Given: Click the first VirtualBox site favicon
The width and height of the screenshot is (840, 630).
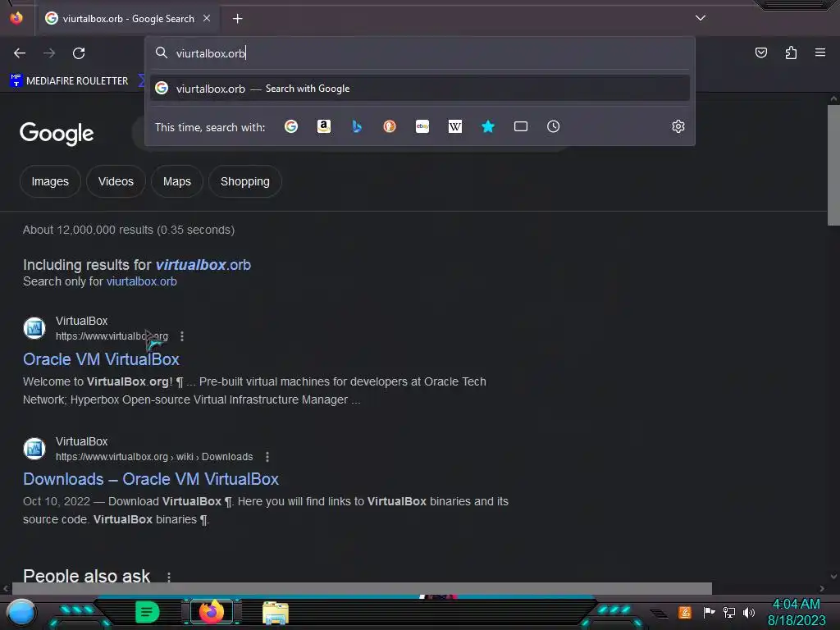Looking at the screenshot, I should tap(34, 328).
